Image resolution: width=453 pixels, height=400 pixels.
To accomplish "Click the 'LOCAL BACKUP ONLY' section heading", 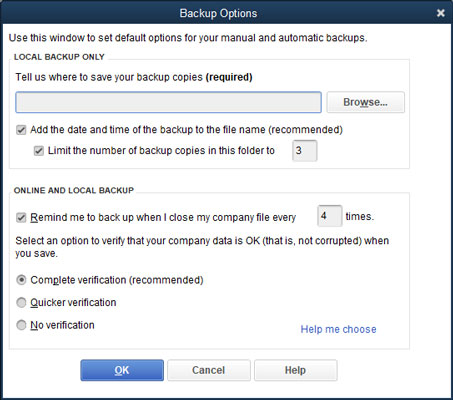I will [59, 57].
